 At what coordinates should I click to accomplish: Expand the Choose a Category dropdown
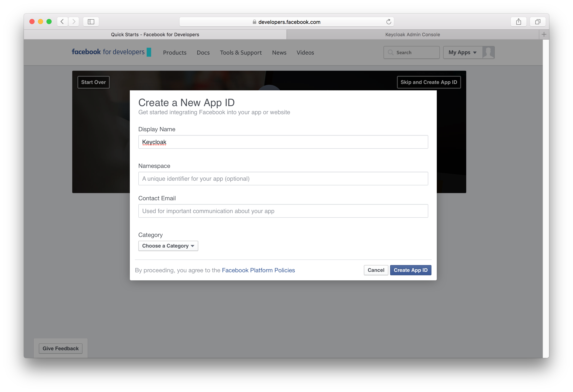pyautogui.click(x=168, y=246)
